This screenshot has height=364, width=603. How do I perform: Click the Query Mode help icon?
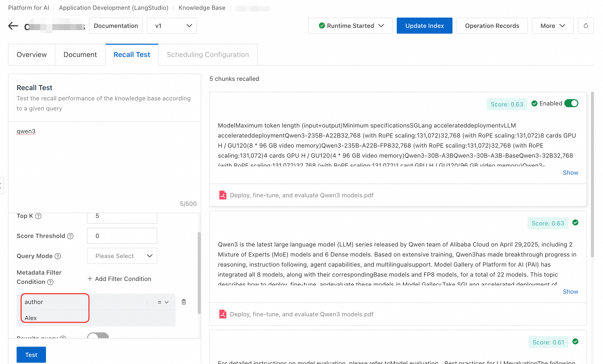click(x=58, y=256)
